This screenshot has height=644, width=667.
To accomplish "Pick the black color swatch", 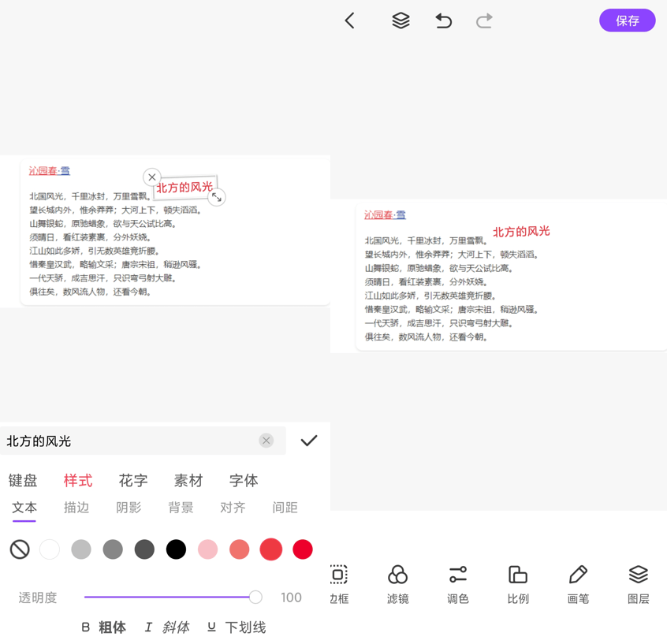I will tap(176, 549).
